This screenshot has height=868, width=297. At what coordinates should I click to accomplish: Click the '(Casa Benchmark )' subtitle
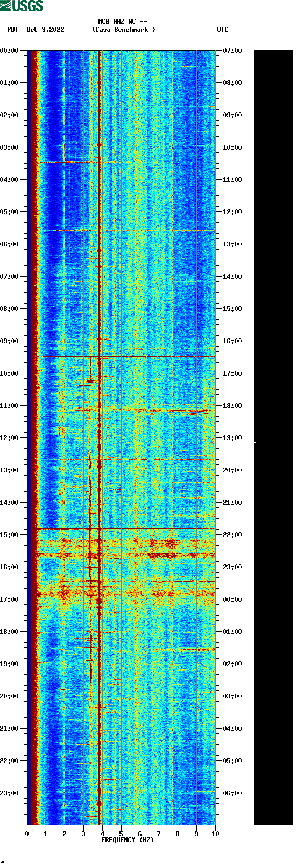(x=124, y=30)
